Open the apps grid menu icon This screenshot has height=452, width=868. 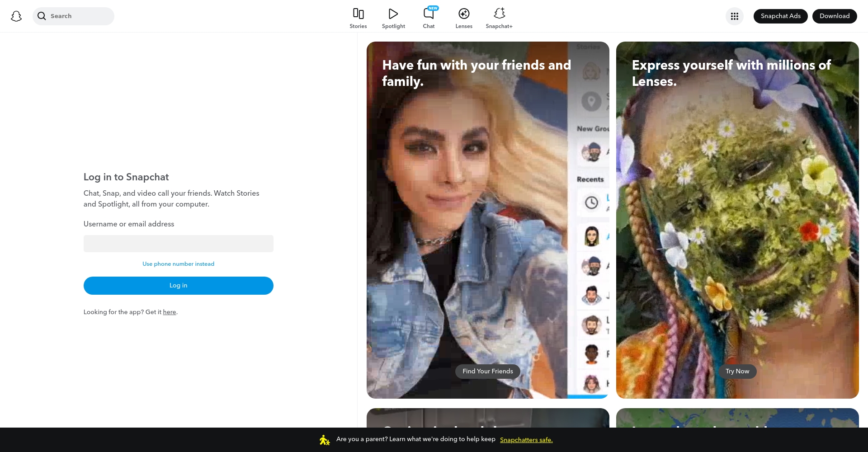[735, 16]
